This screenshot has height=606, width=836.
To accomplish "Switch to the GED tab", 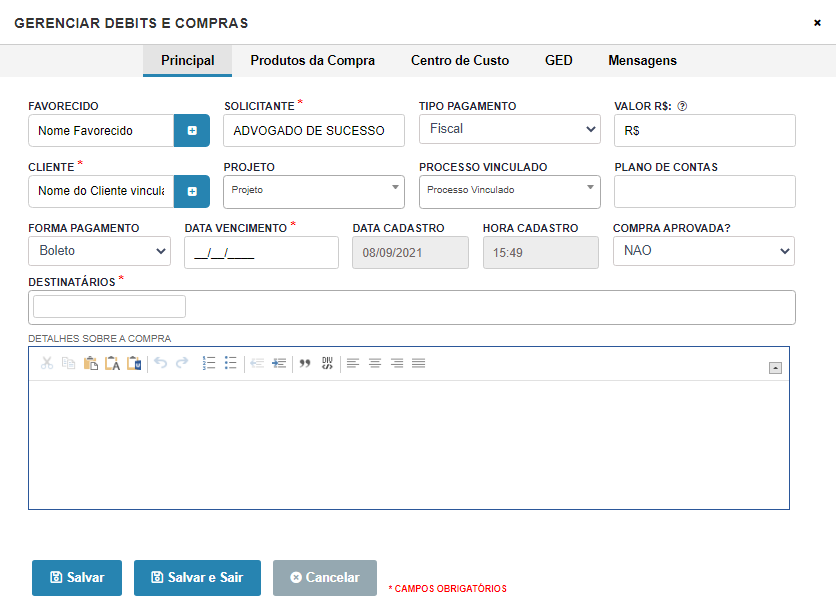I will click(x=559, y=61).
